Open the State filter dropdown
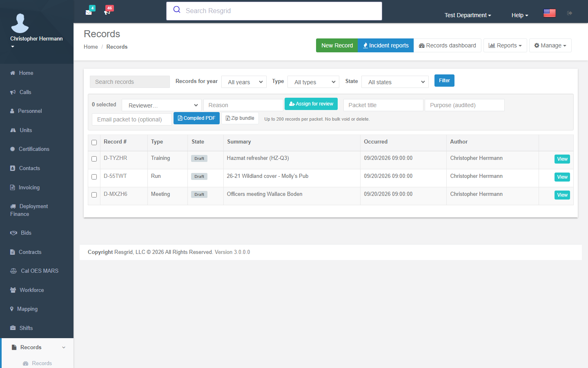588x368 pixels. tap(395, 82)
